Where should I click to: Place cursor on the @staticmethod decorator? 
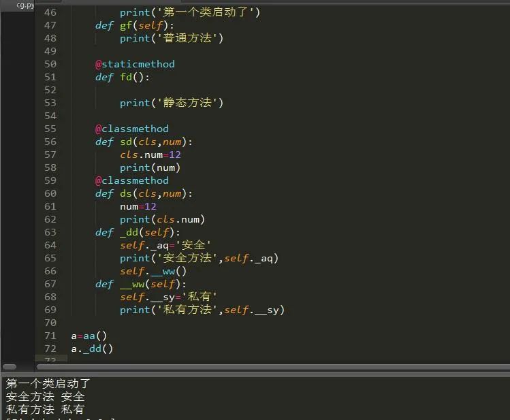pos(135,64)
